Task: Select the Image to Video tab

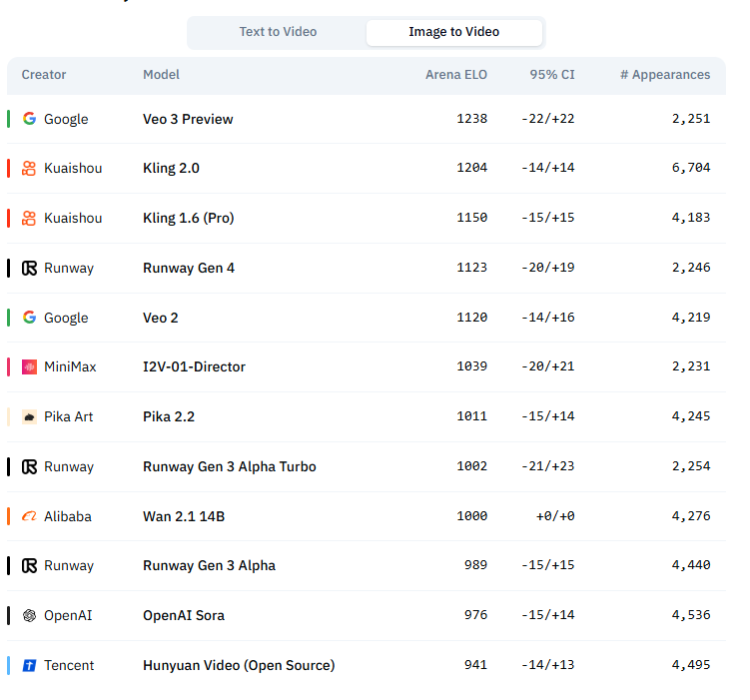Action: (454, 32)
